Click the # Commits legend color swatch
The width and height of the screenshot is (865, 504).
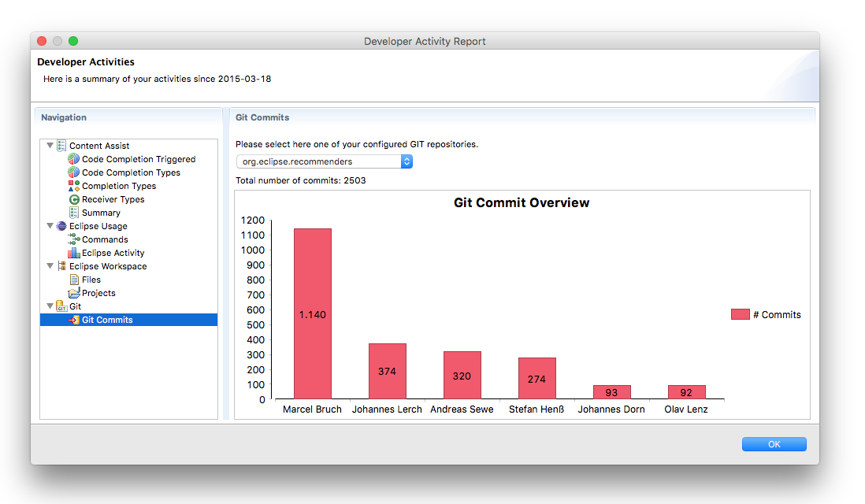point(740,314)
